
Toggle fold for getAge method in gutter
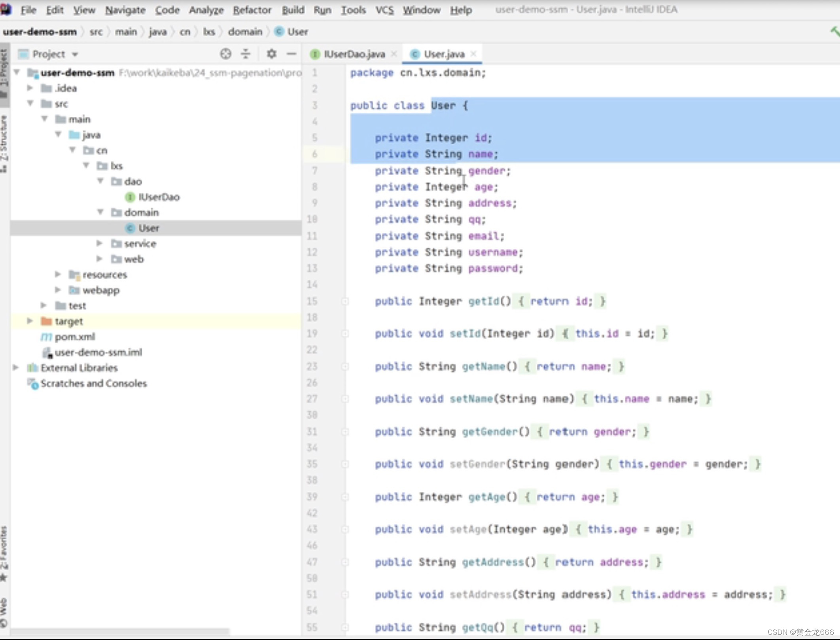[x=345, y=497]
